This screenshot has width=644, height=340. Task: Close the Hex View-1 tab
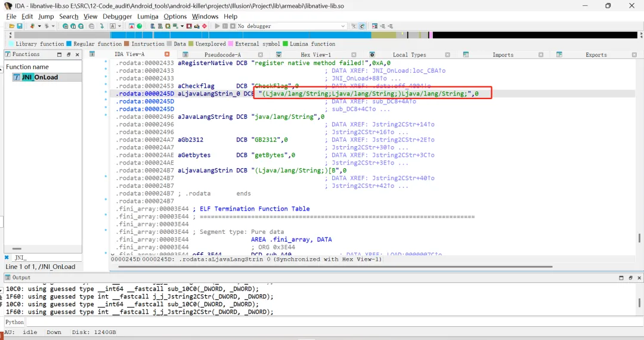coord(354,55)
